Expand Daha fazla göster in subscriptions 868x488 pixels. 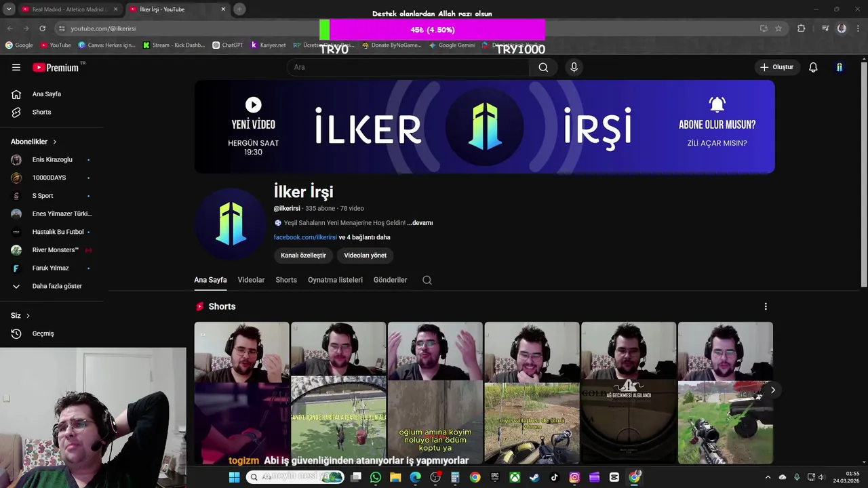pos(57,286)
